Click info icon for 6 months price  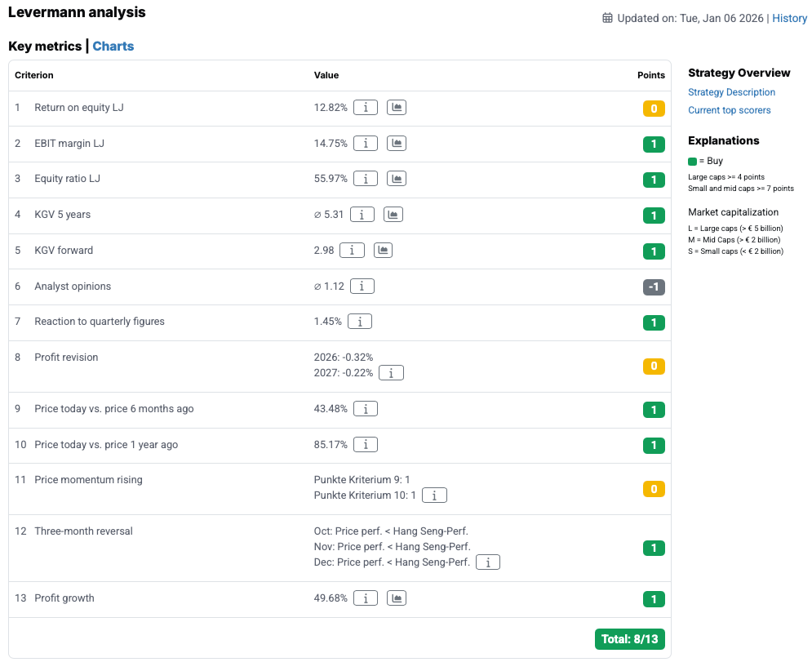[x=365, y=409]
